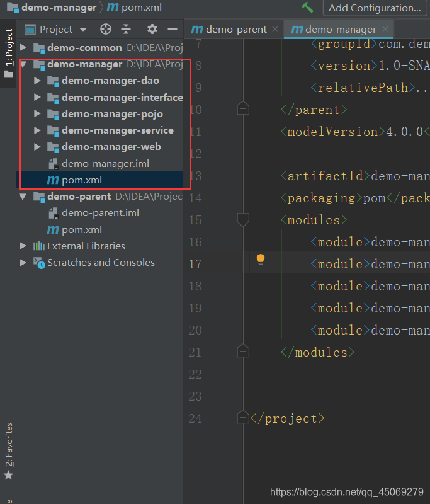This screenshot has height=504, width=430.
Task: Click the modelVersion tag on line 11
Action: (332, 132)
